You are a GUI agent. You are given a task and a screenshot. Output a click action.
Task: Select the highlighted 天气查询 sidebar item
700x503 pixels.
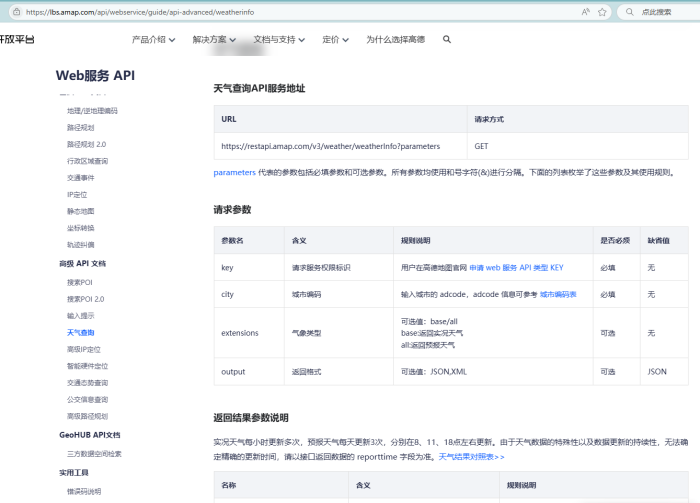[x=81, y=333]
